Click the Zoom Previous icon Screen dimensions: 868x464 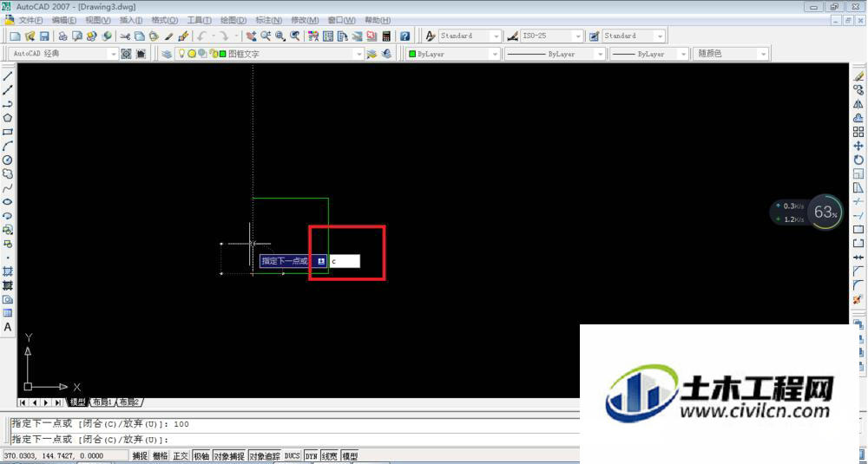pos(295,36)
